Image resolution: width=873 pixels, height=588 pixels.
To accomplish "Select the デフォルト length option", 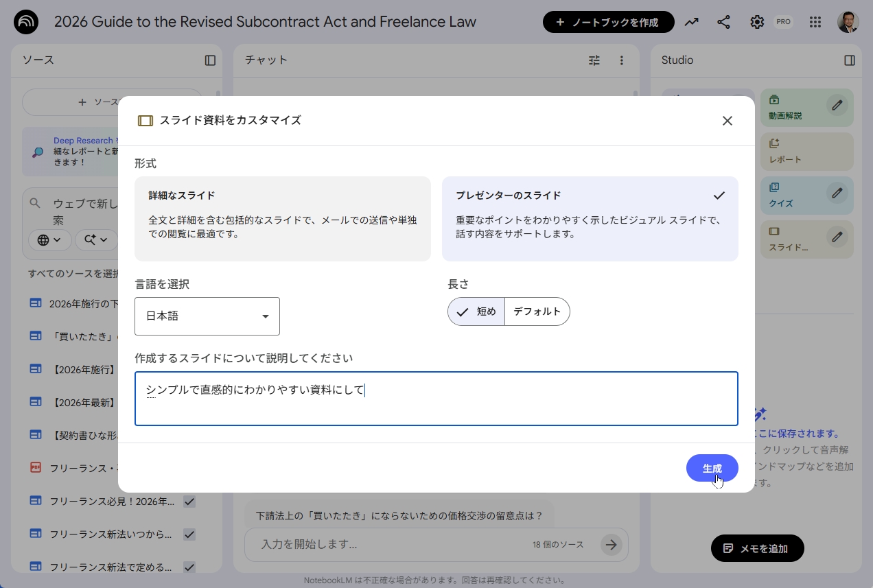I will click(537, 311).
